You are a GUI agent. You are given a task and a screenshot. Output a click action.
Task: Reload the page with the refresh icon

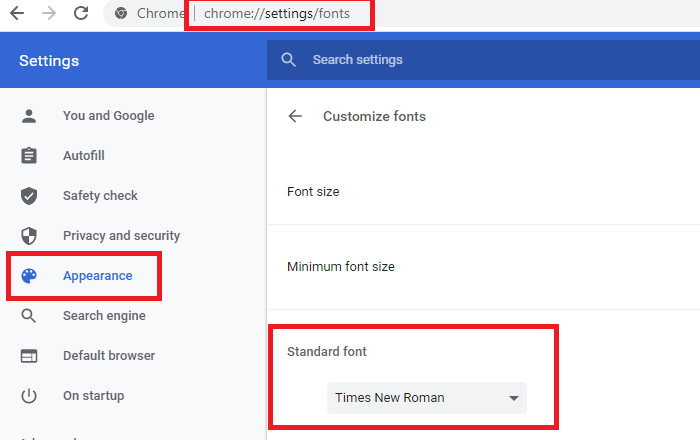pos(81,14)
